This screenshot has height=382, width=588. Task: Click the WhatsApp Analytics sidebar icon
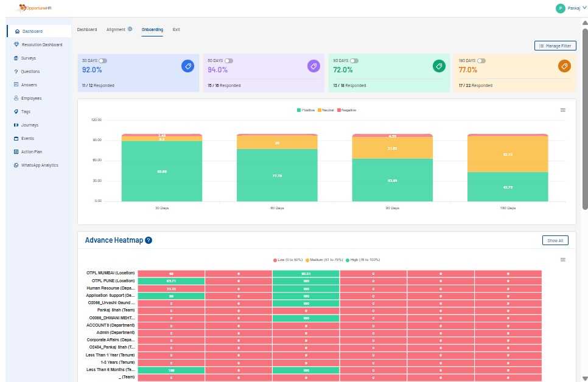[x=16, y=165]
